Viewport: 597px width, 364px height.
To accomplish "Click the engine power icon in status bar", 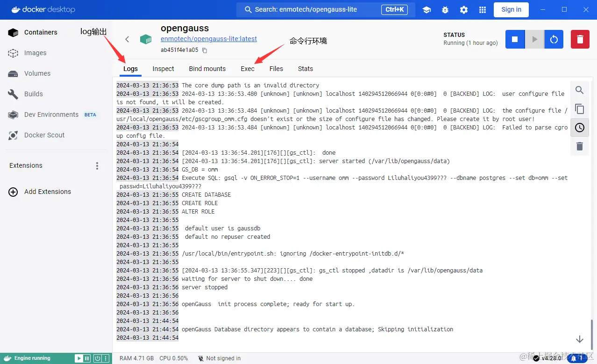I will pyautogui.click(x=97, y=358).
